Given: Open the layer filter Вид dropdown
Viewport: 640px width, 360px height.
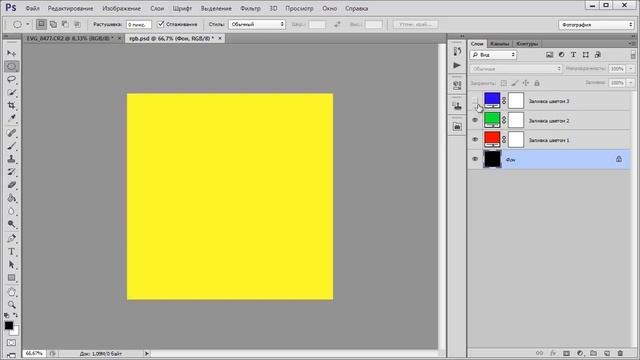Looking at the screenshot, I should click(x=493, y=55).
